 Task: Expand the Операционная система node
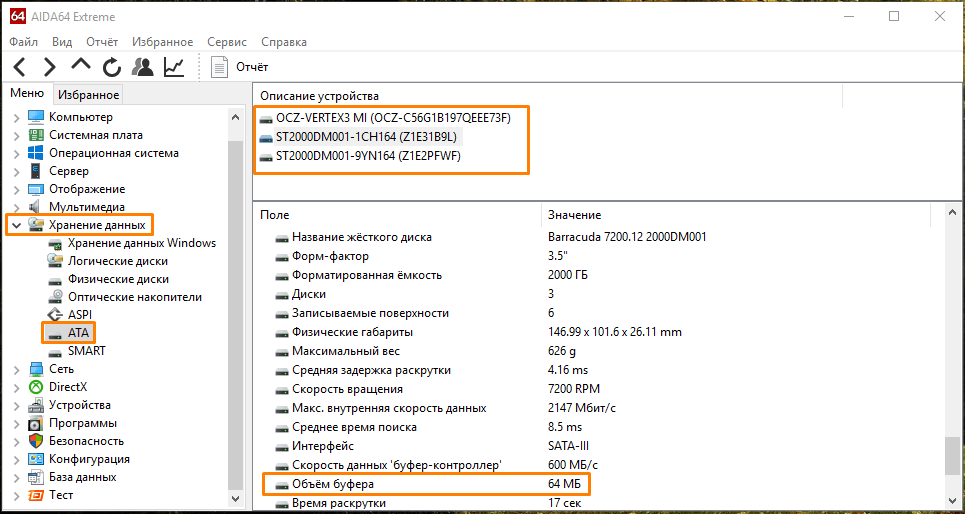pyautogui.click(x=16, y=153)
